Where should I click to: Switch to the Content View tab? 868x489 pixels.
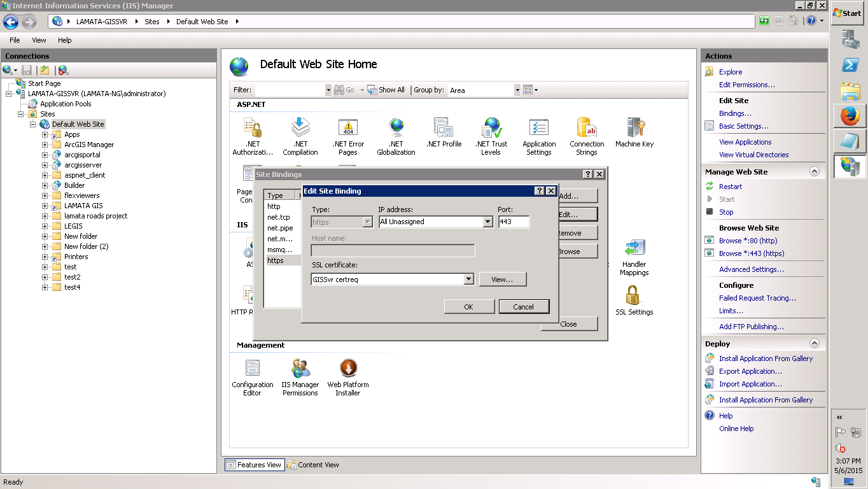point(313,465)
